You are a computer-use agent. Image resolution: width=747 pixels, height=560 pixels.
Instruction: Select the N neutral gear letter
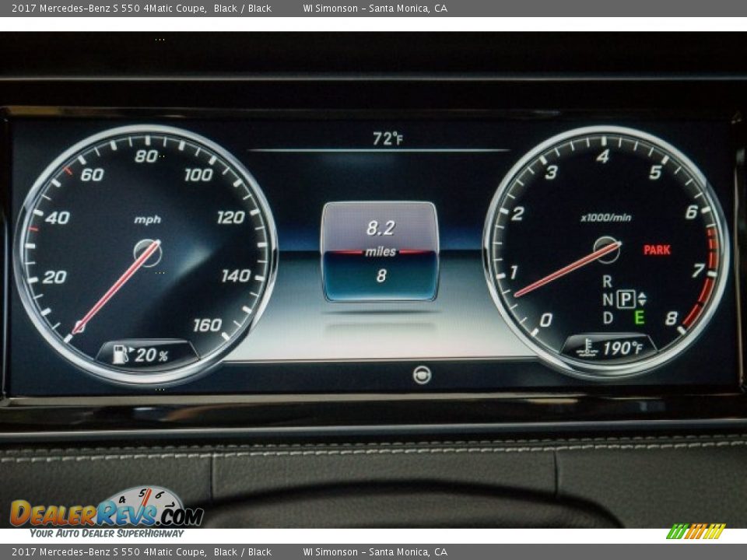click(x=607, y=299)
